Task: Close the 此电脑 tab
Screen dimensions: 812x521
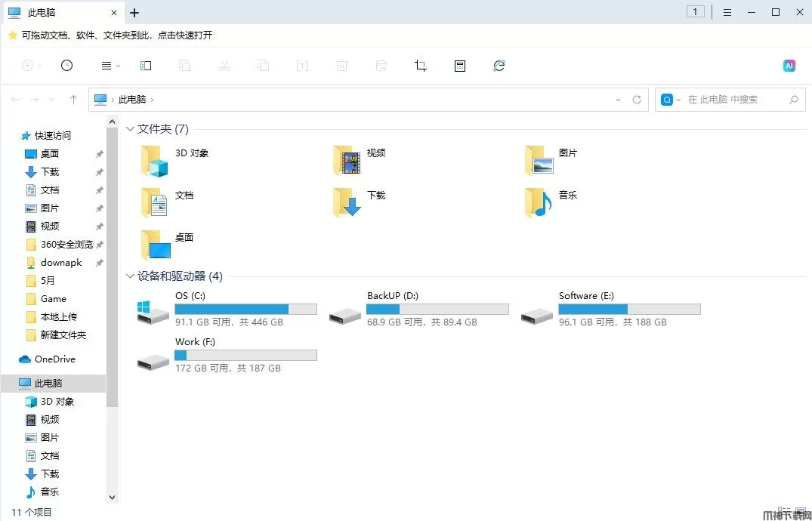Action: 114,12
